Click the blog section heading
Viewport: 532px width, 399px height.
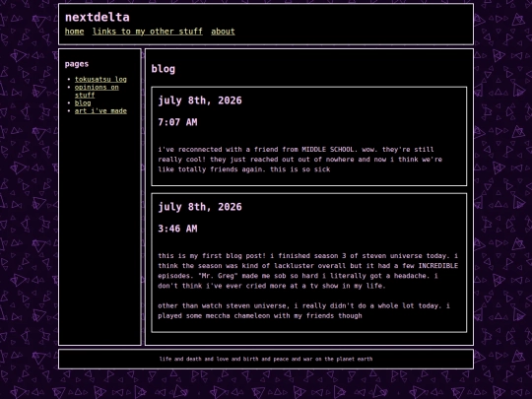[164, 69]
